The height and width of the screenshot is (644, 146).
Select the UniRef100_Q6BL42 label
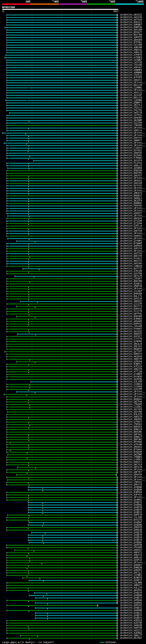click(131, 557)
